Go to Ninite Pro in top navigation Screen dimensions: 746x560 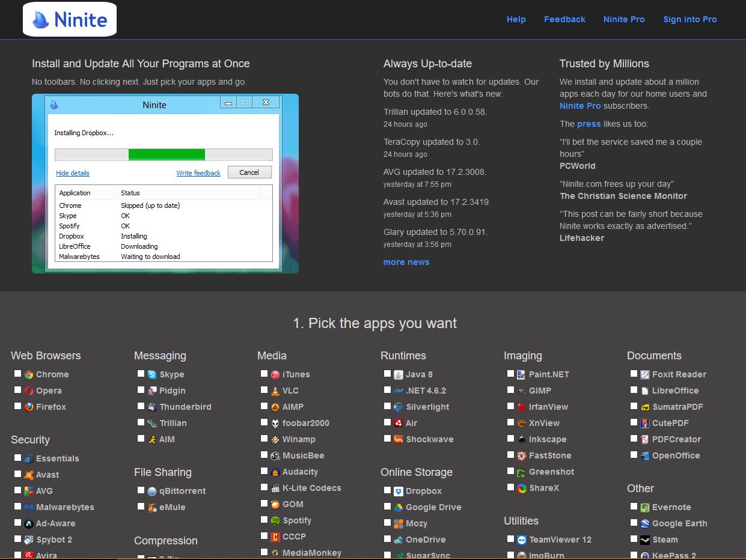tap(624, 19)
